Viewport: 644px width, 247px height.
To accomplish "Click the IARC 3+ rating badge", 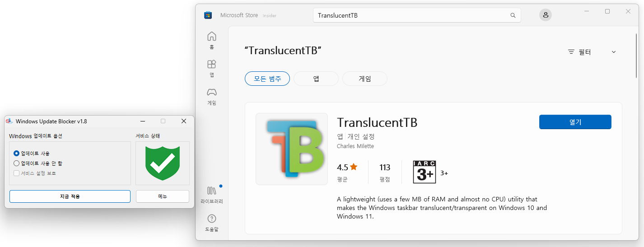I will tap(425, 172).
